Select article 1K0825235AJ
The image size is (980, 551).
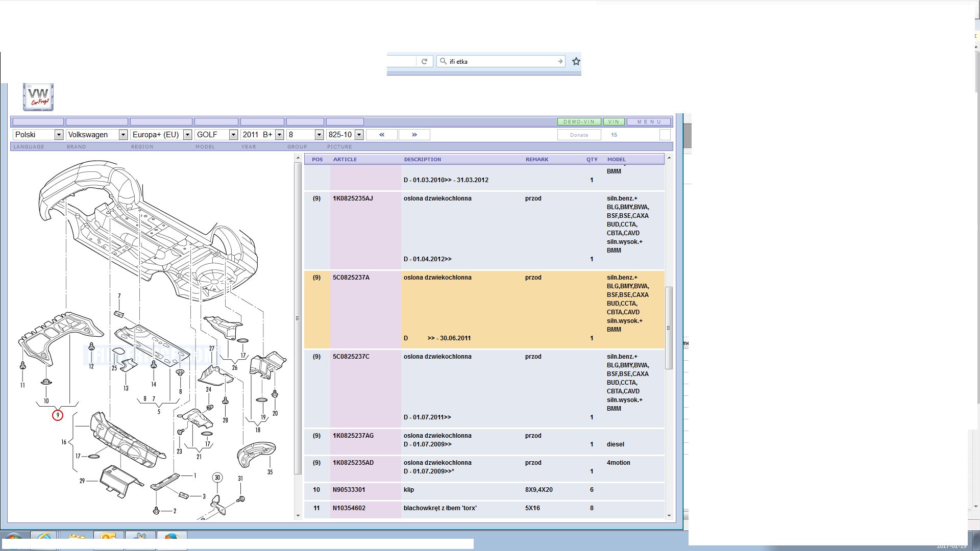(x=353, y=198)
